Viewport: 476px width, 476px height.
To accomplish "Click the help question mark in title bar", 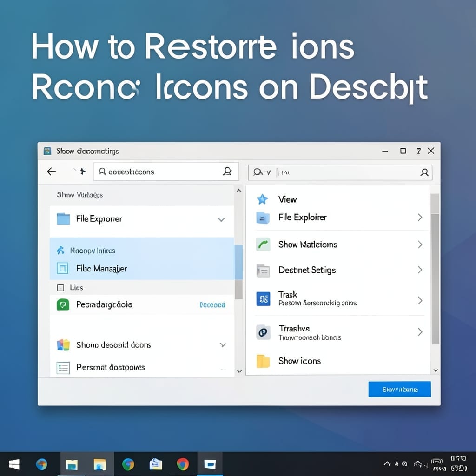I will click(x=419, y=151).
